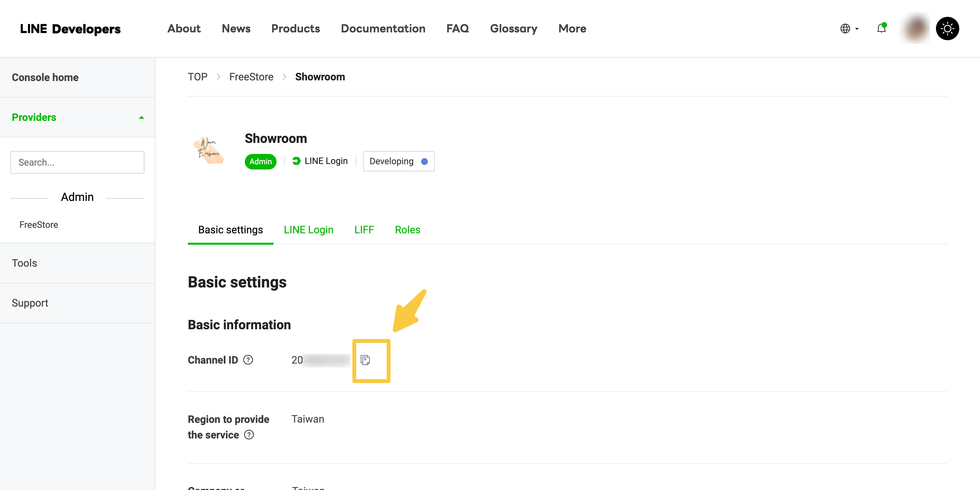Toggle the light/dark theme sun button
The height and width of the screenshot is (490, 980).
click(947, 29)
